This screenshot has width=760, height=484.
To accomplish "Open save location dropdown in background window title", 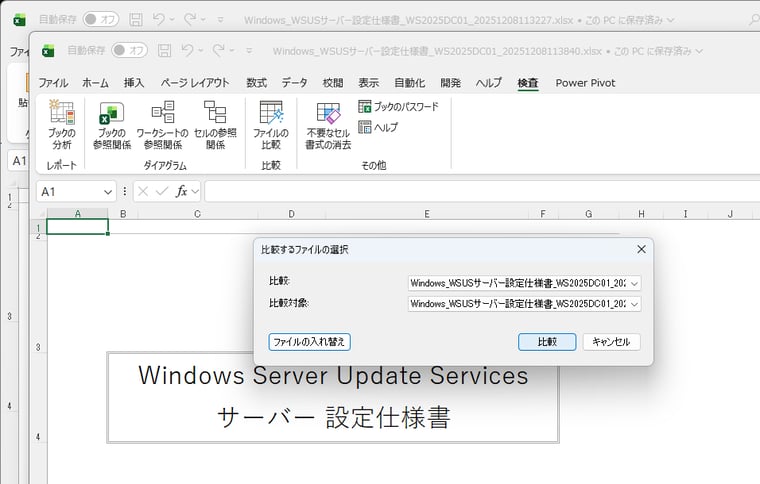I will click(671, 20).
